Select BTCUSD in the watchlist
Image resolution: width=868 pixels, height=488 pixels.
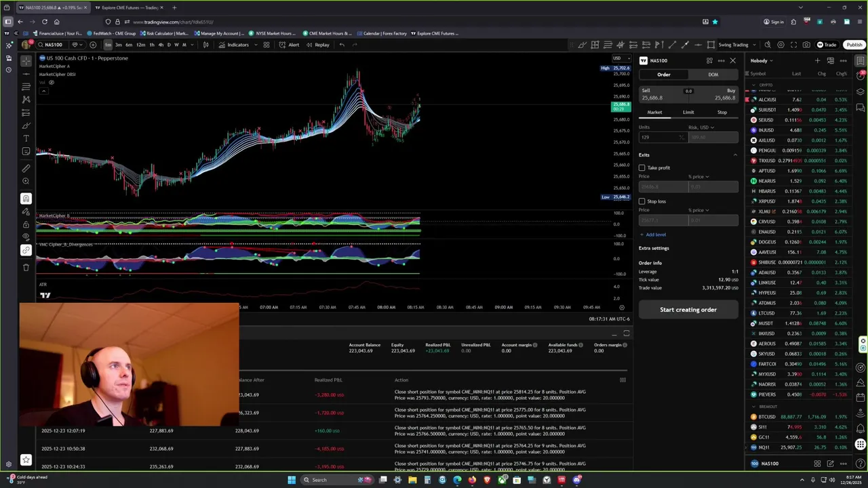[x=799, y=417]
